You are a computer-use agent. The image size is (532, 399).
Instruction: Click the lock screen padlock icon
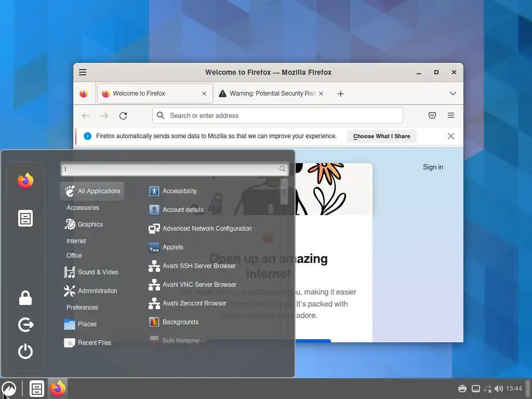tap(25, 298)
